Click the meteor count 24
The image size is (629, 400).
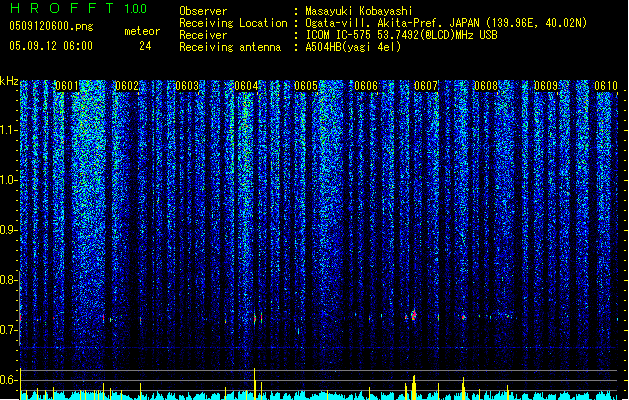coord(145,46)
